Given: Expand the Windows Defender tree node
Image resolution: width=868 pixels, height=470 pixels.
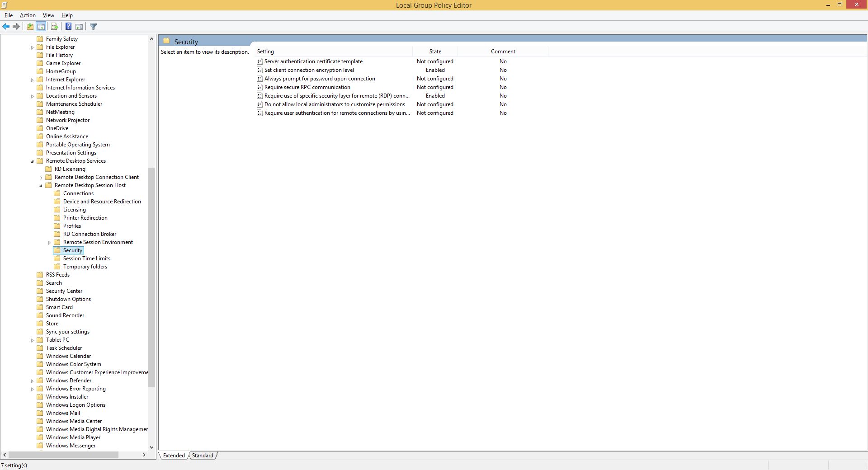Looking at the screenshot, I should [x=32, y=381].
